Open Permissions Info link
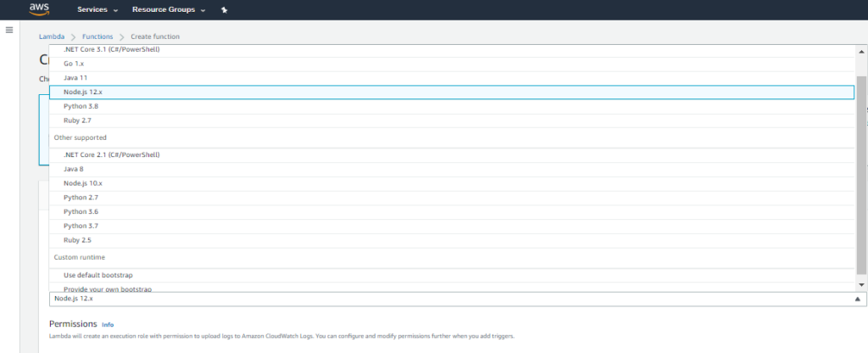 coord(108,325)
